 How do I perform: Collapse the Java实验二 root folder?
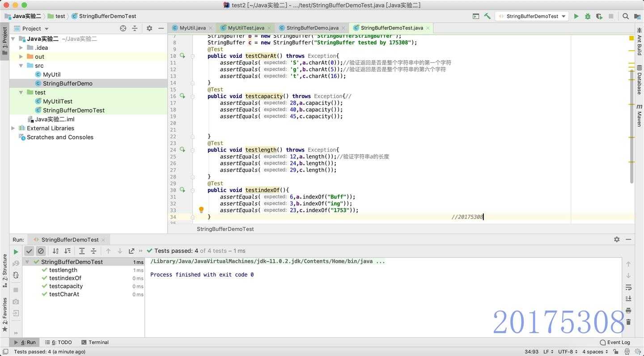[13, 39]
